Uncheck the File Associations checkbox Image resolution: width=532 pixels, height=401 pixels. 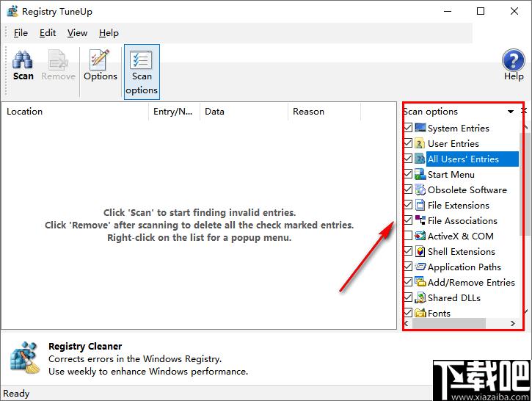coord(408,220)
